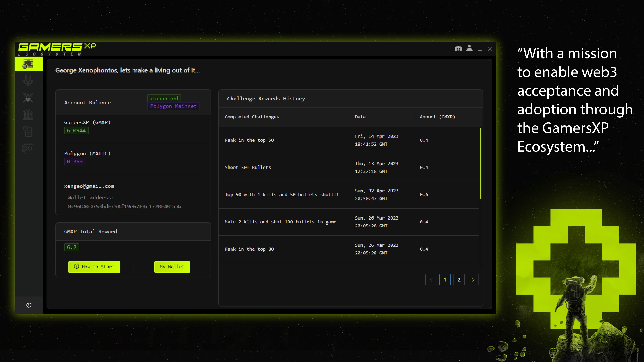Click the Date column header

[360, 117]
